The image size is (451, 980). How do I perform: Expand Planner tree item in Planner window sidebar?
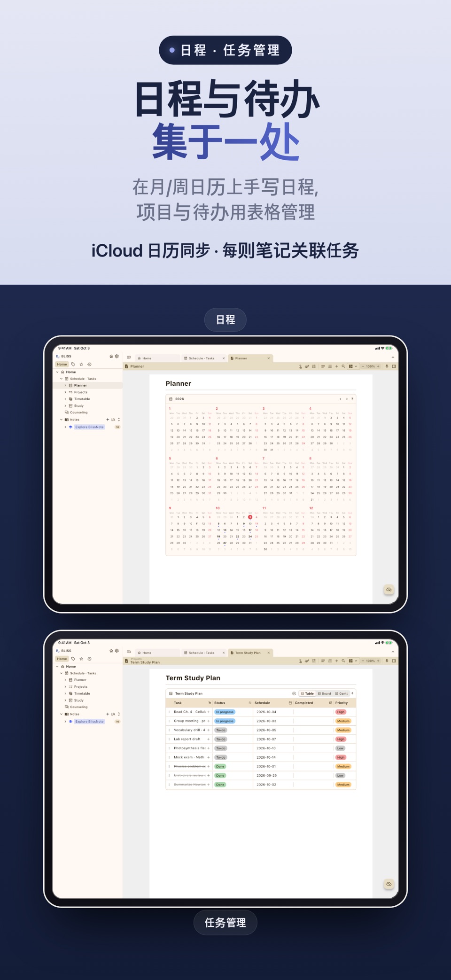tap(65, 385)
